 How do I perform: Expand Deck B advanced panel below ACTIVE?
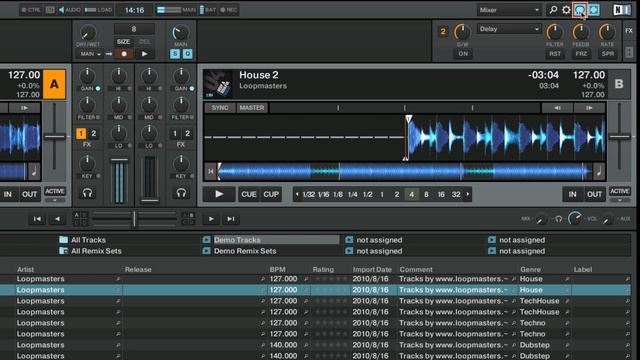[x=620, y=200]
